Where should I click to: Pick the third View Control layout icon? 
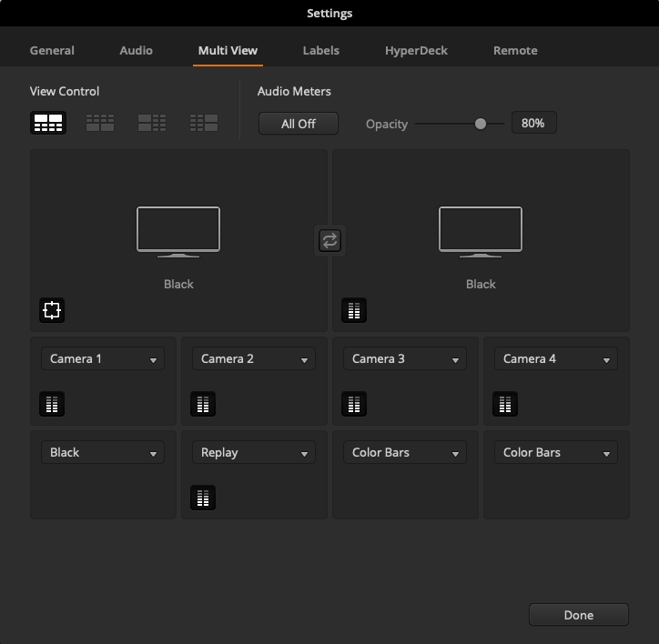pyautogui.click(x=152, y=123)
